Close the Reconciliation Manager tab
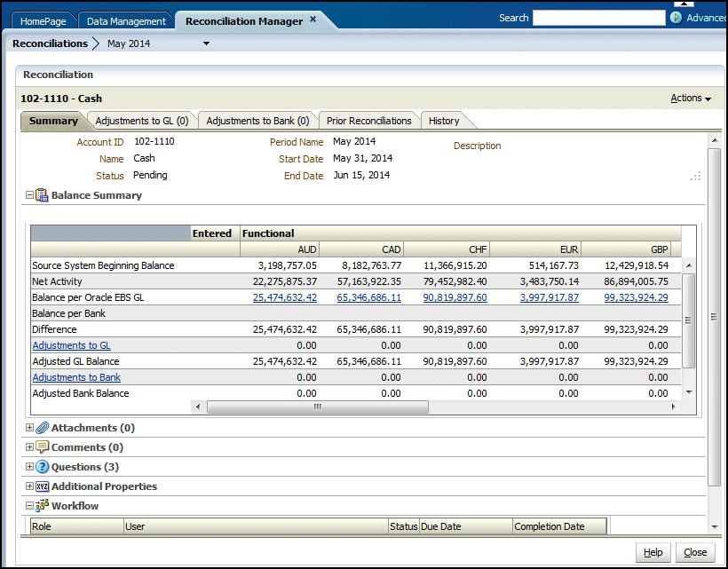The height and width of the screenshot is (569, 728). pyautogui.click(x=313, y=20)
